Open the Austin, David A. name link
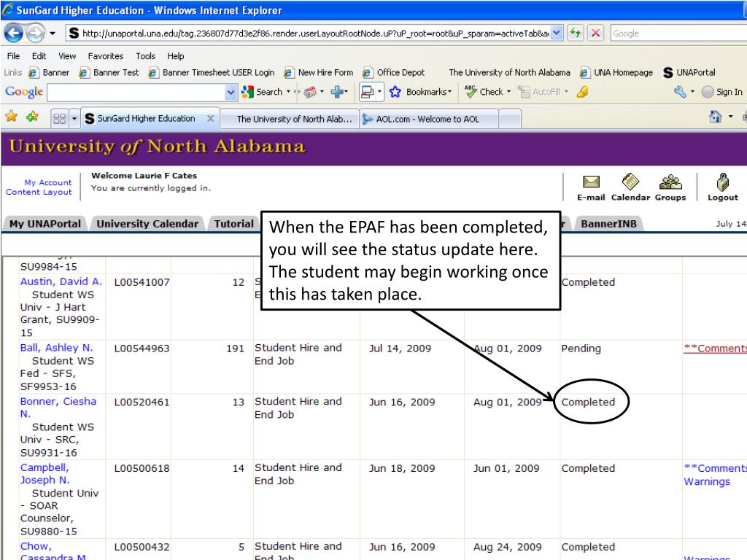 [61, 281]
